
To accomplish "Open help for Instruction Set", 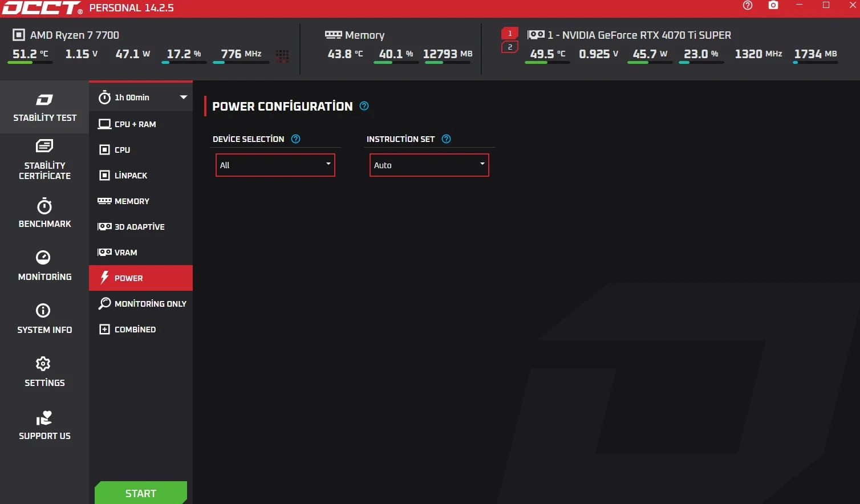I will click(x=447, y=139).
